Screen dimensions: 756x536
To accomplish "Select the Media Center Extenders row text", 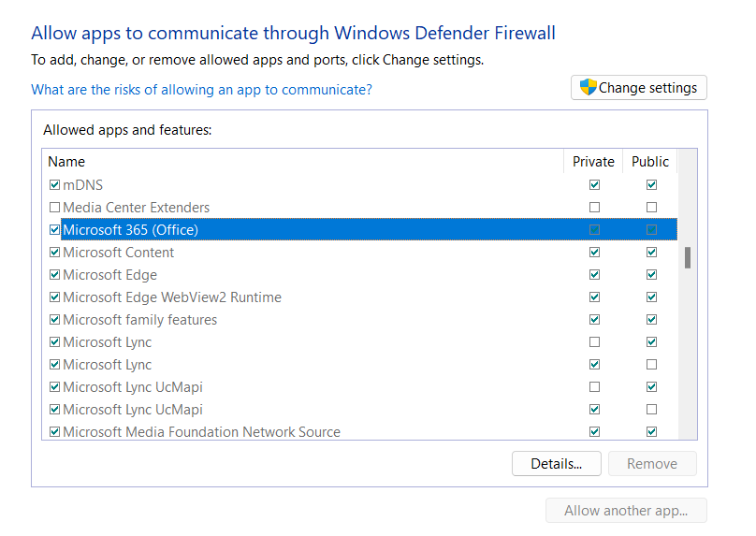I will coord(137,208).
